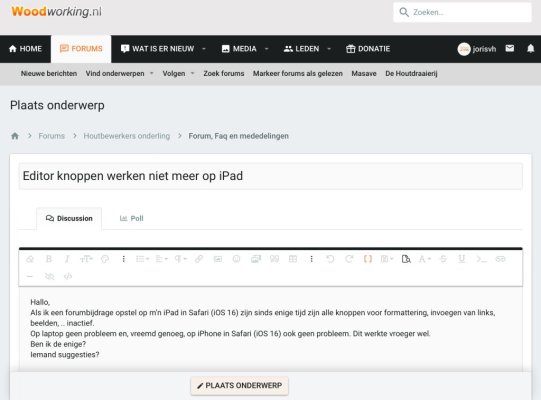Viewport: 541px width, 400px height.
Task: Click the Underline icon
Action: coord(462,259)
